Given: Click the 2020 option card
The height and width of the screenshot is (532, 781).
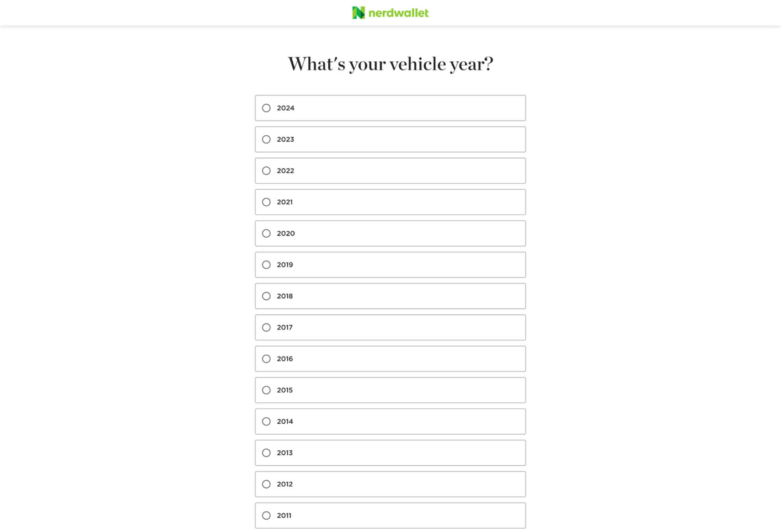Looking at the screenshot, I should pyautogui.click(x=390, y=233).
